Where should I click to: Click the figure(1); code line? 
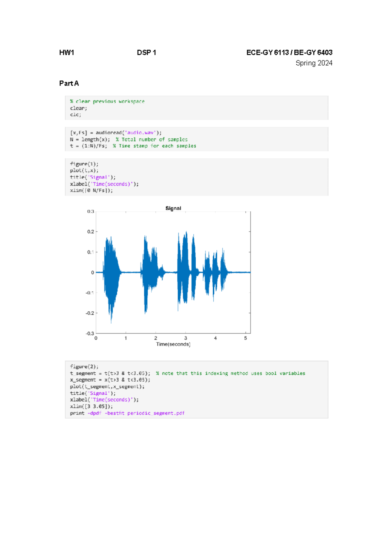[84, 164]
